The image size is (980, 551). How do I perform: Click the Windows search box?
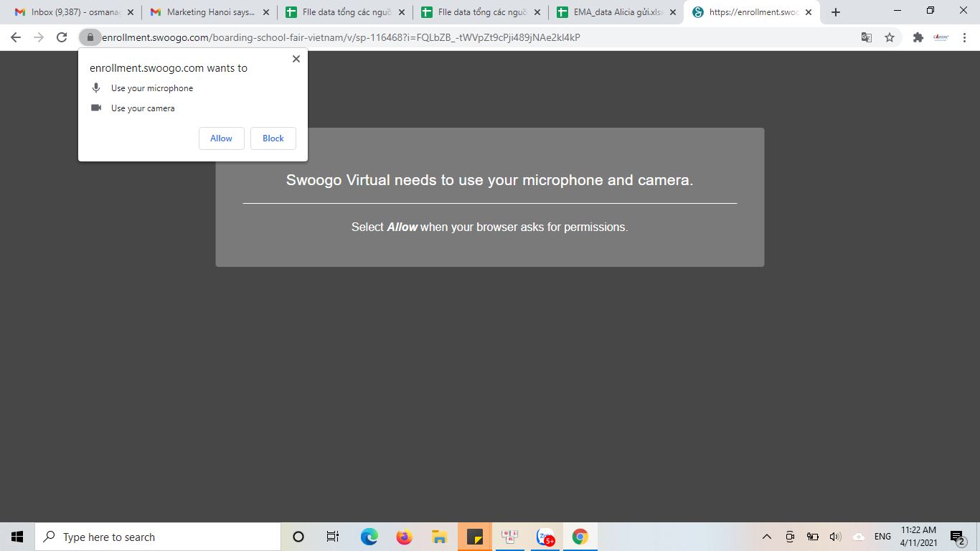[x=158, y=537]
